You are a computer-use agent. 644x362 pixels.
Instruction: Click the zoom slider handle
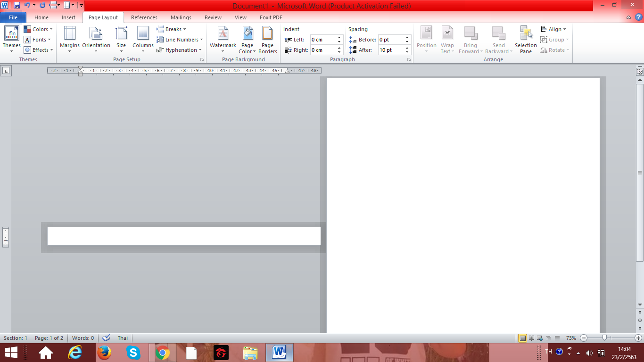pyautogui.click(x=604, y=338)
